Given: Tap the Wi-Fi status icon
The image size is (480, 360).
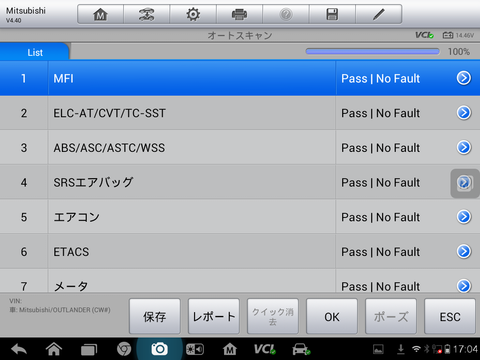Looking at the screenshot, I should coord(416,349).
